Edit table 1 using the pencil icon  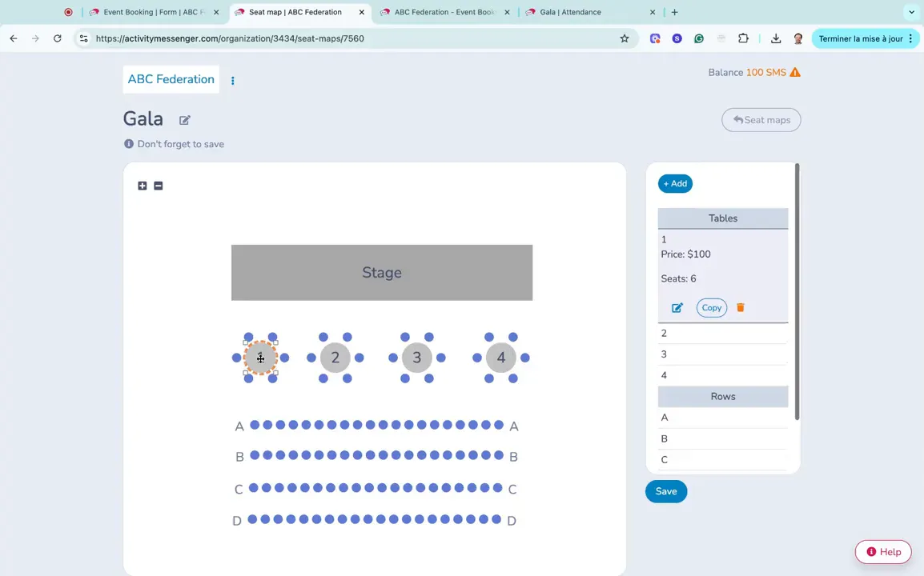click(677, 307)
